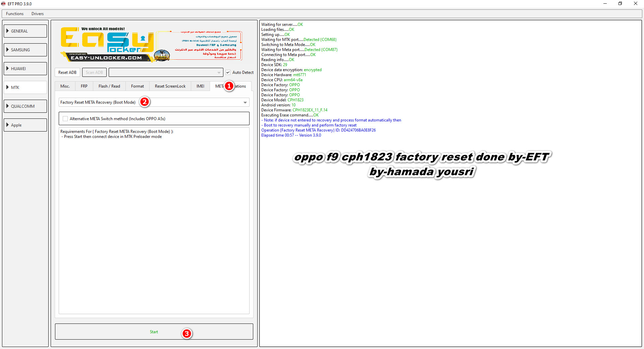644x349 pixels.
Task: Click the 'Elapsed time 00:57' log line
Action: tap(291, 135)
